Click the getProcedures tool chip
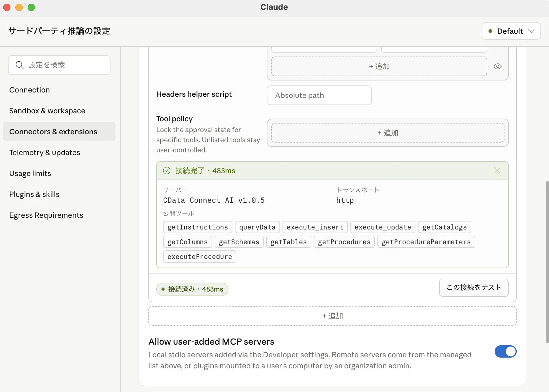This screenshot has width=549, height=392. (x=344, y=242)
